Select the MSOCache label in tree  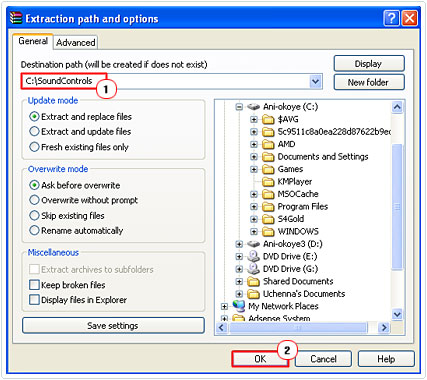click(298, 194)
